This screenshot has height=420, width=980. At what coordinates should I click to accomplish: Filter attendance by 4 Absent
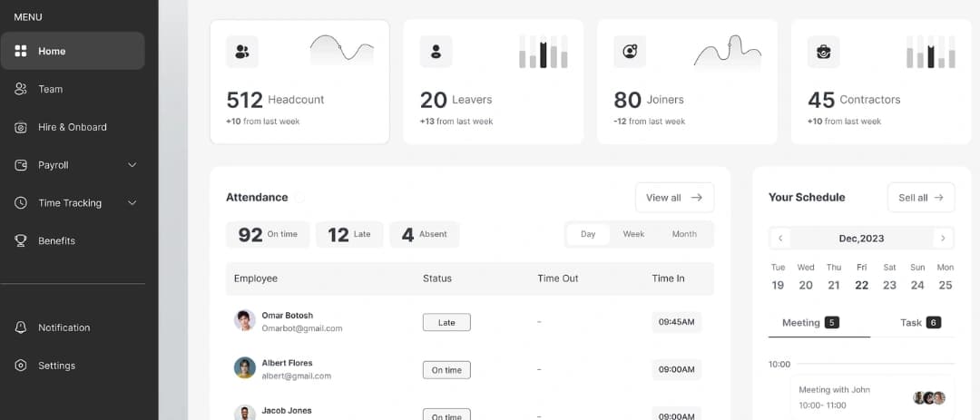[x=425, y=234]
